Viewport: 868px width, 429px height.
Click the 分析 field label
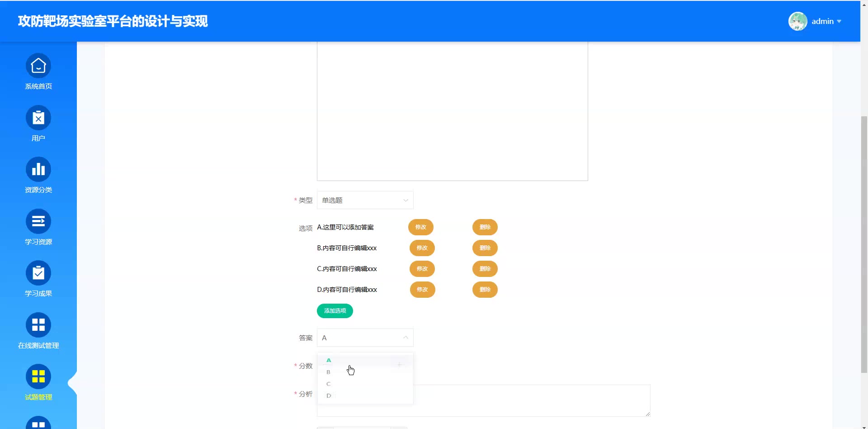click(x=306, y=394)
